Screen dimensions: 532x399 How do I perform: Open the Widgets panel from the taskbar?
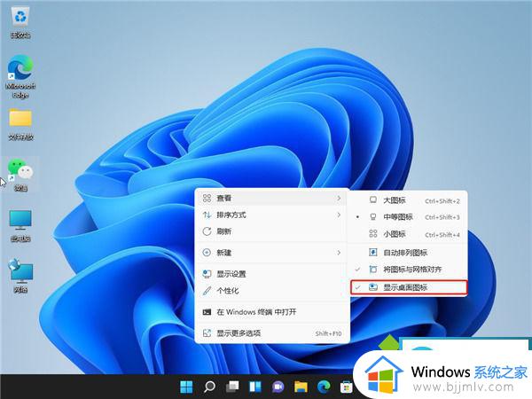(x=255, y=387)
